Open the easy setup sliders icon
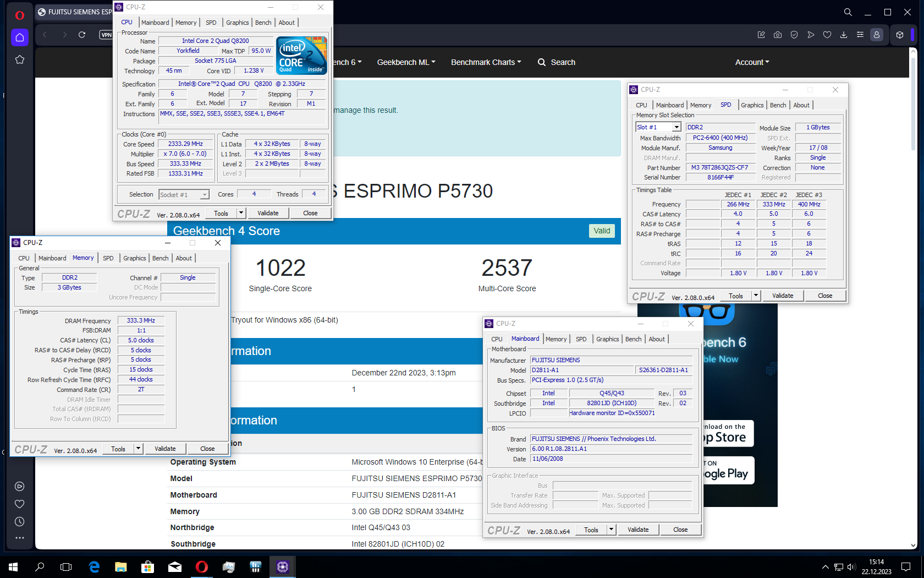This screenshot has width=924, height=578. [860, 35]
